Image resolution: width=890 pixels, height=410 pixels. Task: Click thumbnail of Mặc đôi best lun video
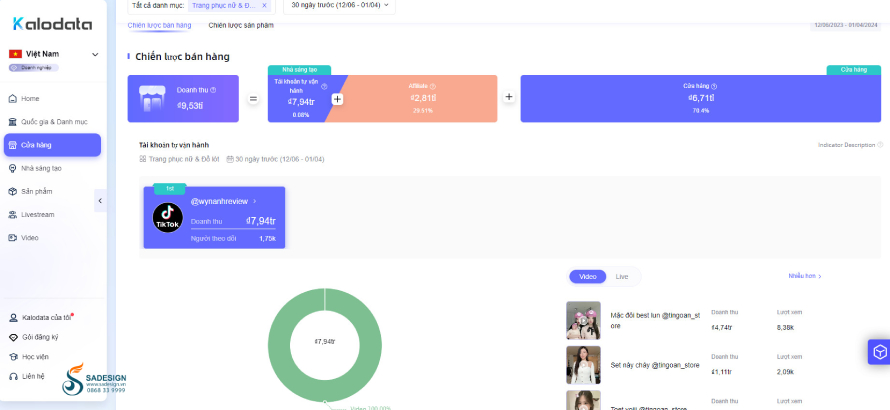pos(583,320)
